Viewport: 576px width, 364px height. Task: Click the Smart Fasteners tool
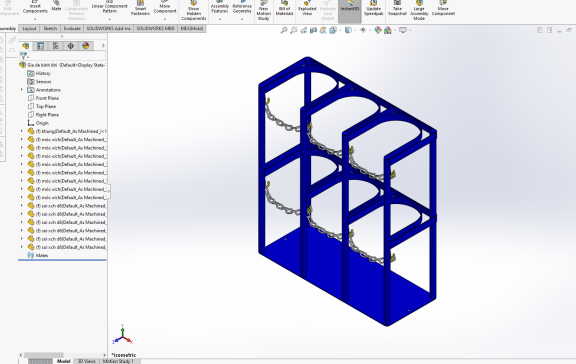[140, 9]
